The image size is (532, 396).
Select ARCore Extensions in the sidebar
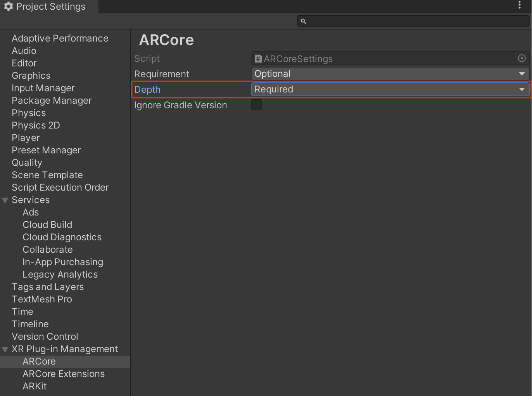click(x=64, y=374)
